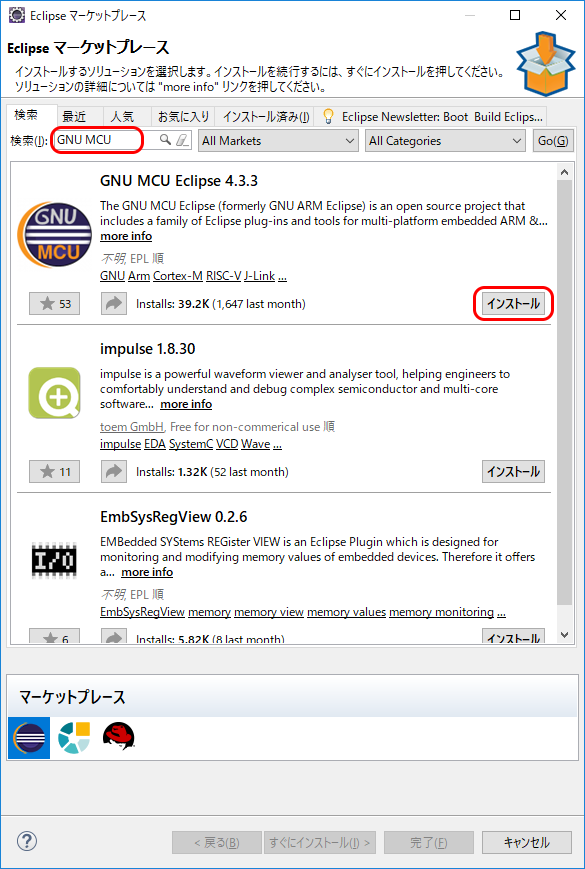Viewport: 585px width, 869px height.
Task: Open more info link for EmbSysRegView
Action: tap(147, 572)
